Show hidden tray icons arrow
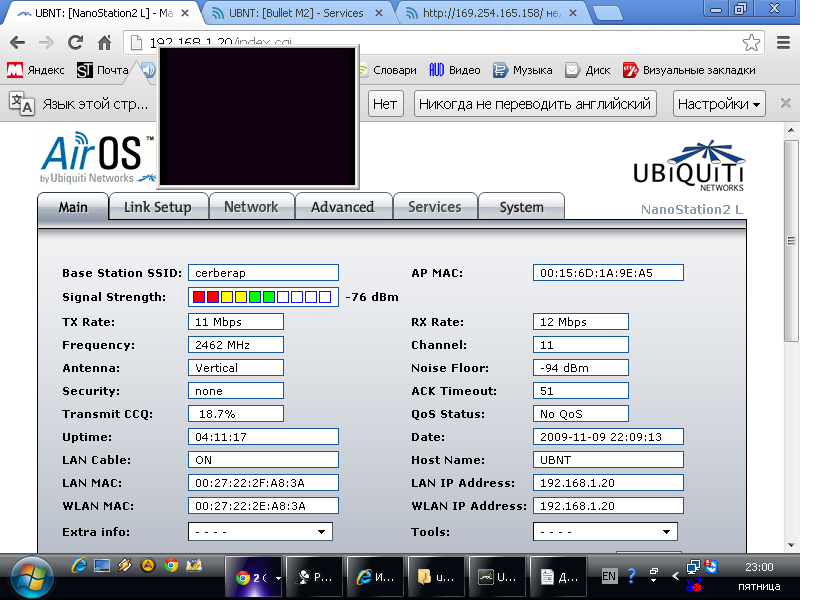Viewport: 819px width, 600px height. point(675,576)
